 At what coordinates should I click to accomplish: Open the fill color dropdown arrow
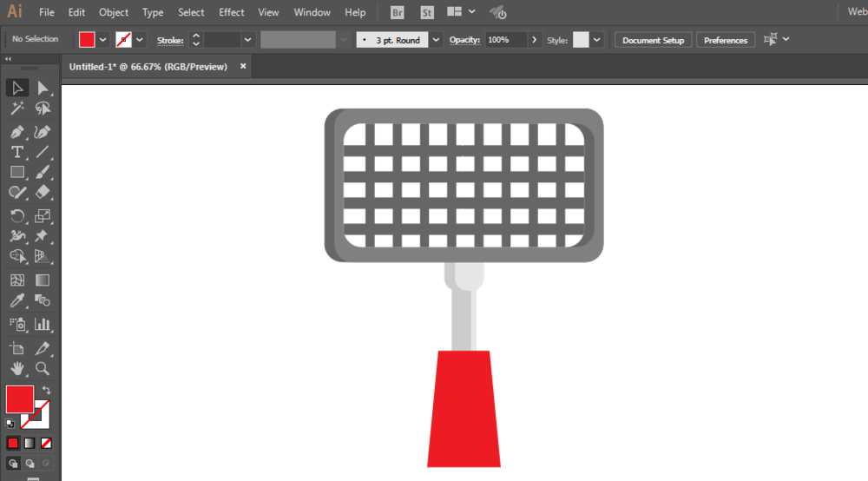[x=102, y=40]
